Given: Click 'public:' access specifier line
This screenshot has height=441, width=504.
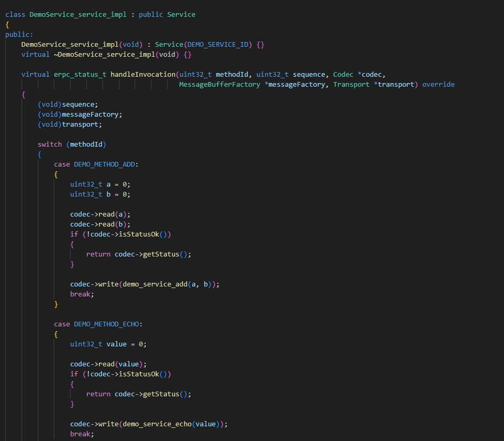Looking at the screenshot, I should tap(19, 35).
